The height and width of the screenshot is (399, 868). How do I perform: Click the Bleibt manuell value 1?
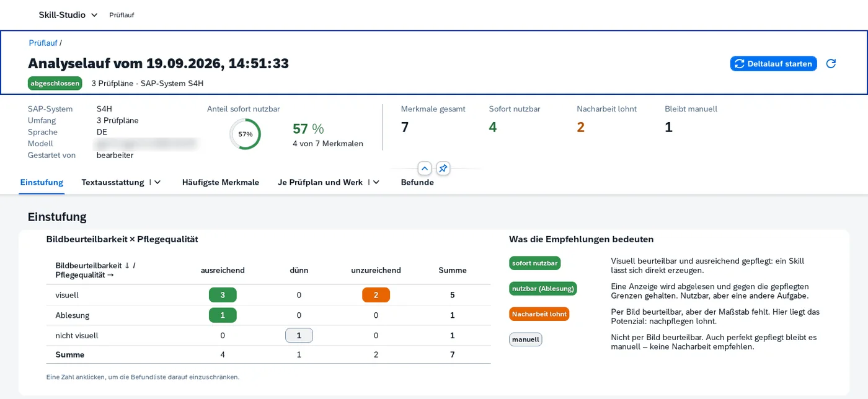(x=668, y=127)
